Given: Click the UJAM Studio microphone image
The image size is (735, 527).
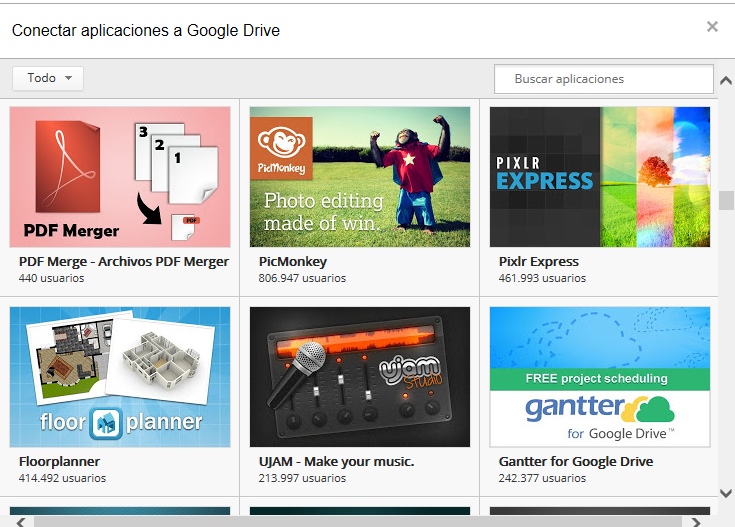Looking at the screenshot, I should (x=360, y=376).
